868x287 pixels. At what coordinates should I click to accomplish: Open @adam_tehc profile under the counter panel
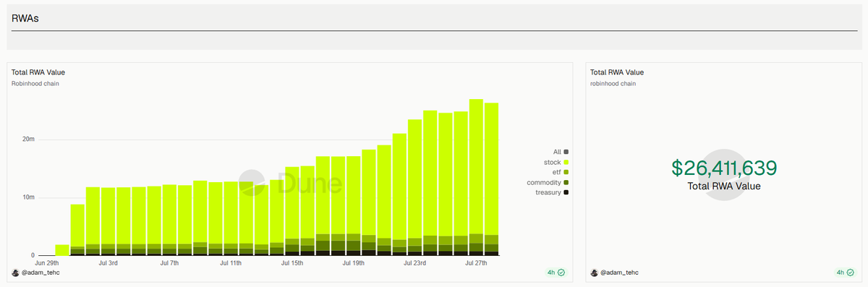tap(620, 273)
